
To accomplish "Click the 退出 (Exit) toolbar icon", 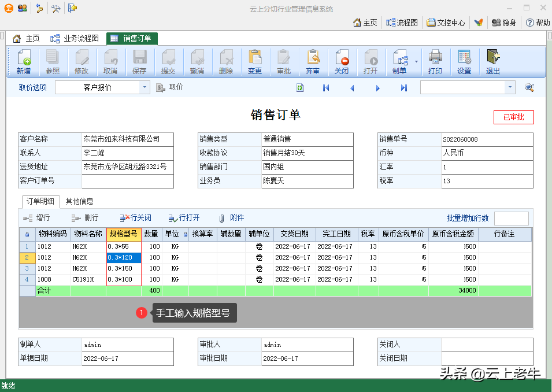I will [x=492, y=61].
